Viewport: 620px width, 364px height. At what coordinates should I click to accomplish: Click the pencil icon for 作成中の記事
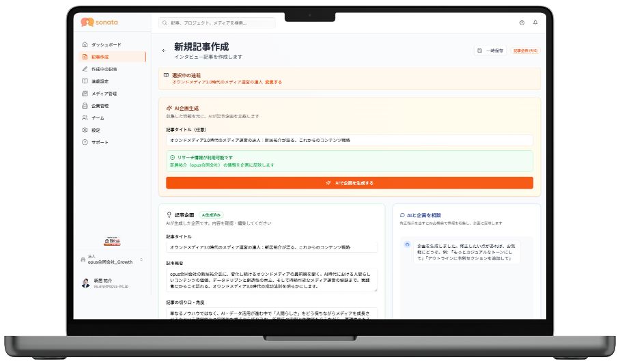pos(84,69)
